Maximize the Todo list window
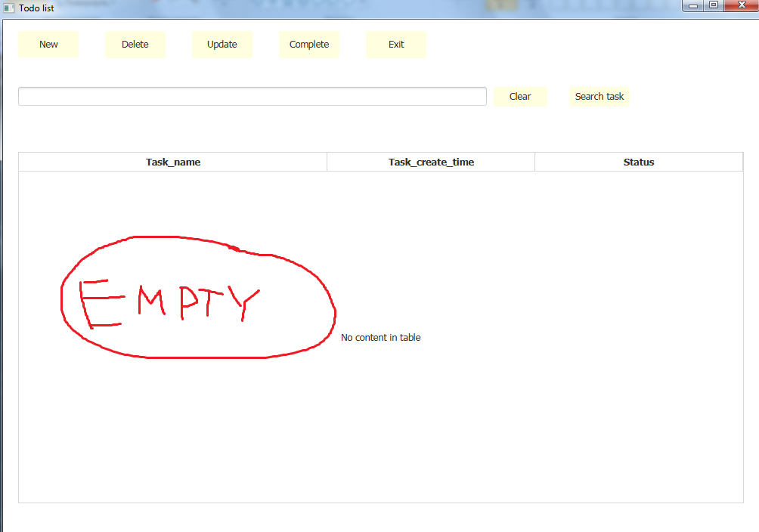 click(x=714, y=5)
